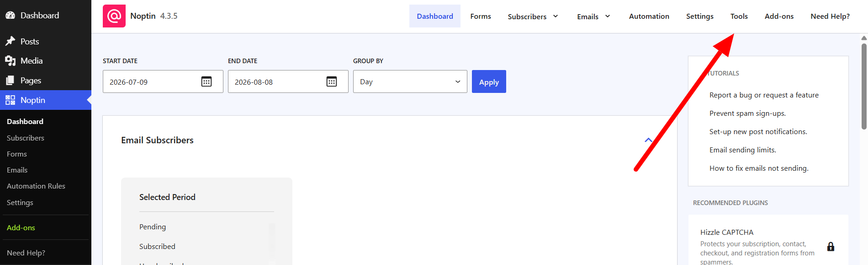868x265 pixels.
Task: Click the lock icon on Hizzle CAPTCHA
Action: coord(831,247)
